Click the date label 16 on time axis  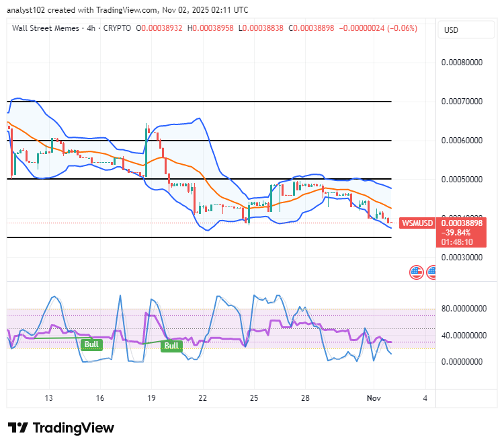point(100,398)
